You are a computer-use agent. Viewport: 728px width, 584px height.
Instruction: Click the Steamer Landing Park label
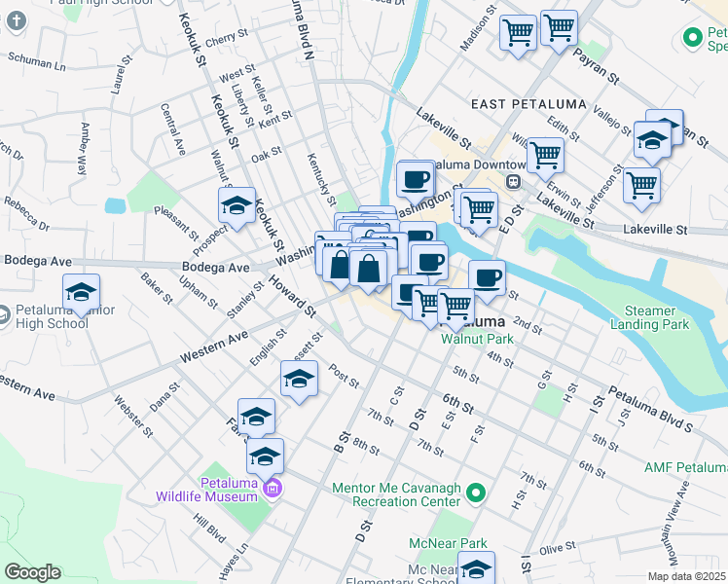point(649,317)
